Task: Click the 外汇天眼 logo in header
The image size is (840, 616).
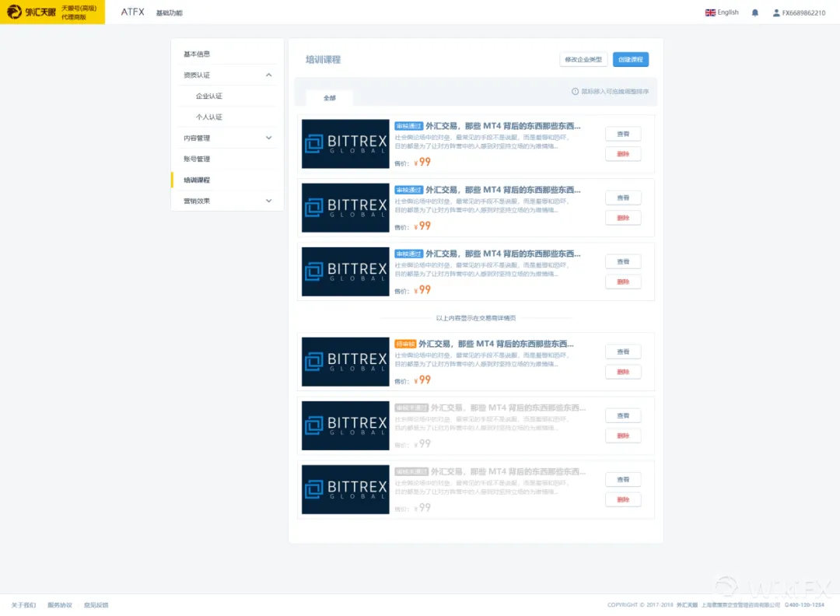Action: [32, 12]
